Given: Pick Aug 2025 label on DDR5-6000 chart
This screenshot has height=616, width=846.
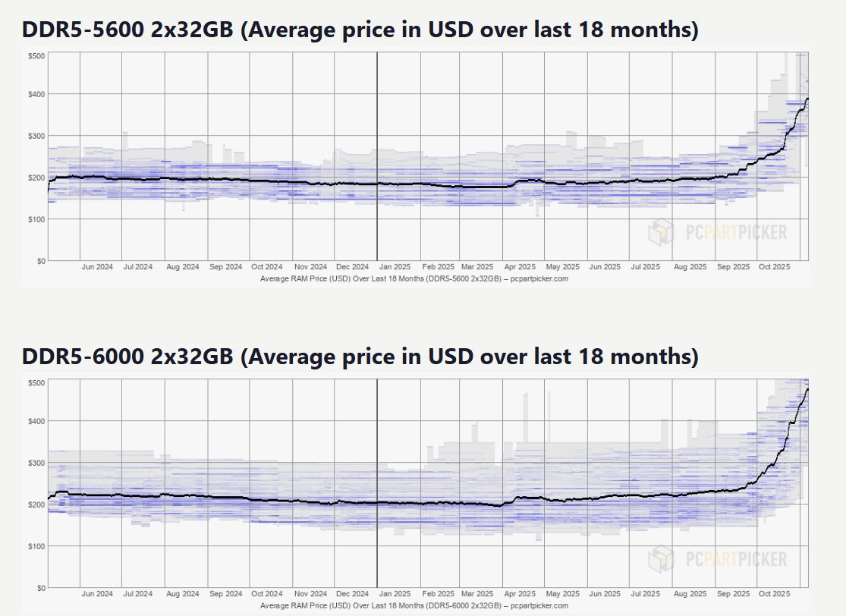Looking at the screenshot, I should pyautogui.click(x=690, y=594).
